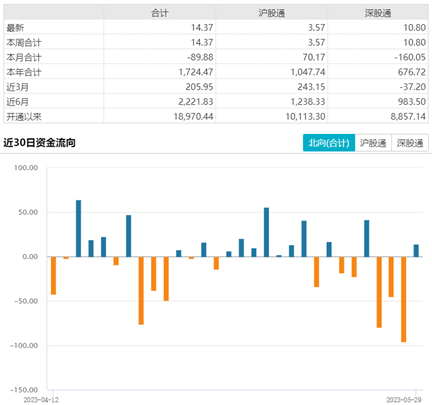
Task: Click the 18,970.44 cumulative total value
Action: click(193, 117)
